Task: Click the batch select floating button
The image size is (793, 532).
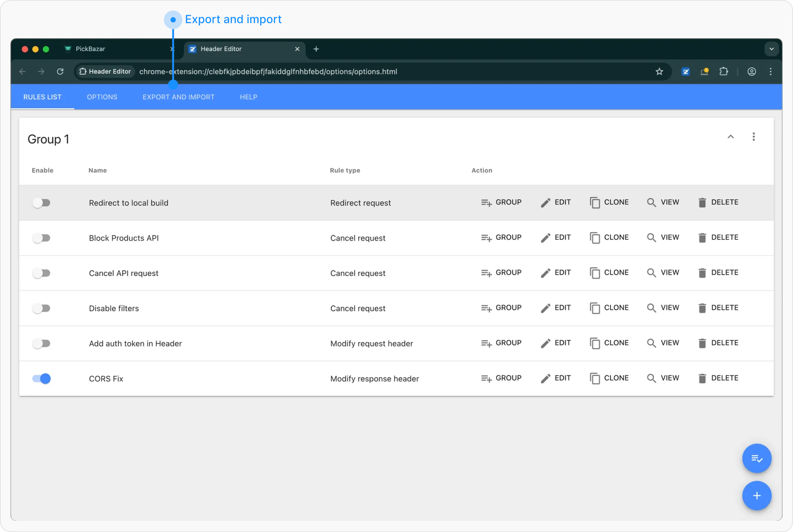Action: pyautogui.click(x=756, y=458)
